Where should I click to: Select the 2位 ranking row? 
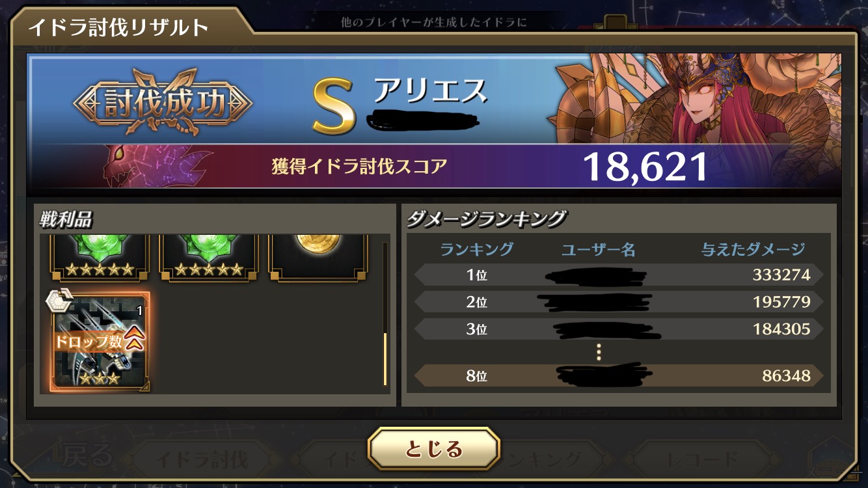619,302
